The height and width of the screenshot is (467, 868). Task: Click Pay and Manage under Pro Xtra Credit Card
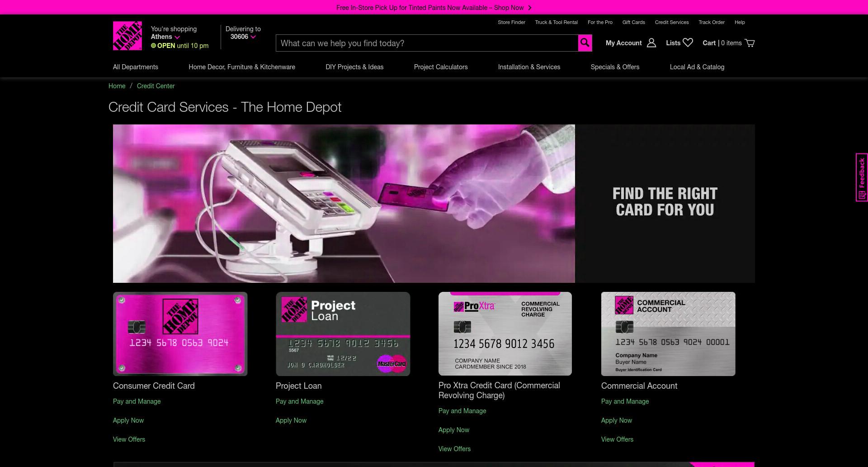[462, 411]
